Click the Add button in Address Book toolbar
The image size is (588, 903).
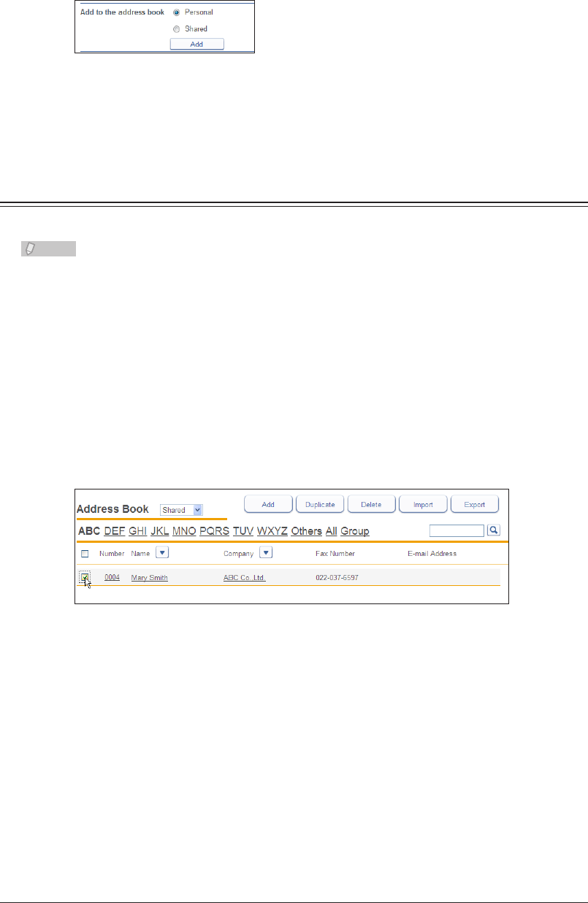coord(268,504)
